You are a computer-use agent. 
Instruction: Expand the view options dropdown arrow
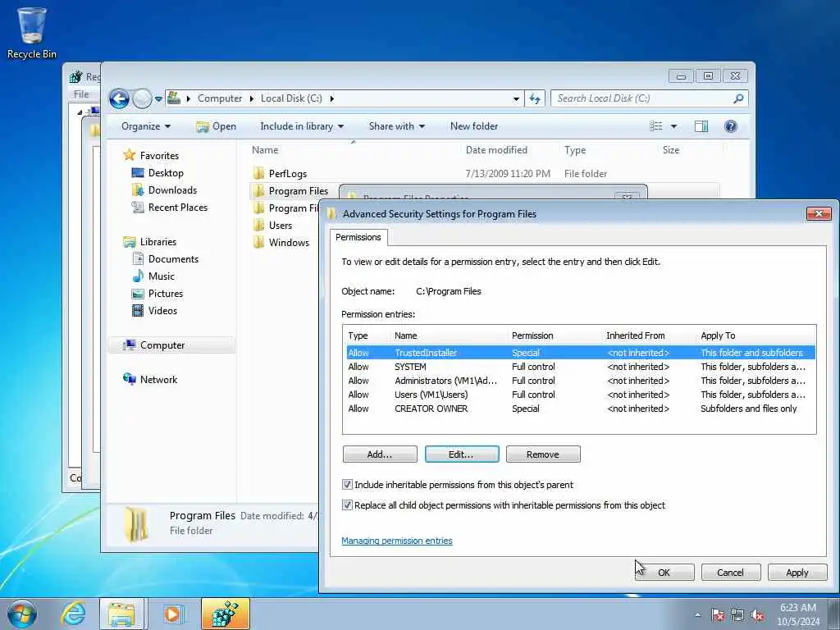click(x=674, y=126)
